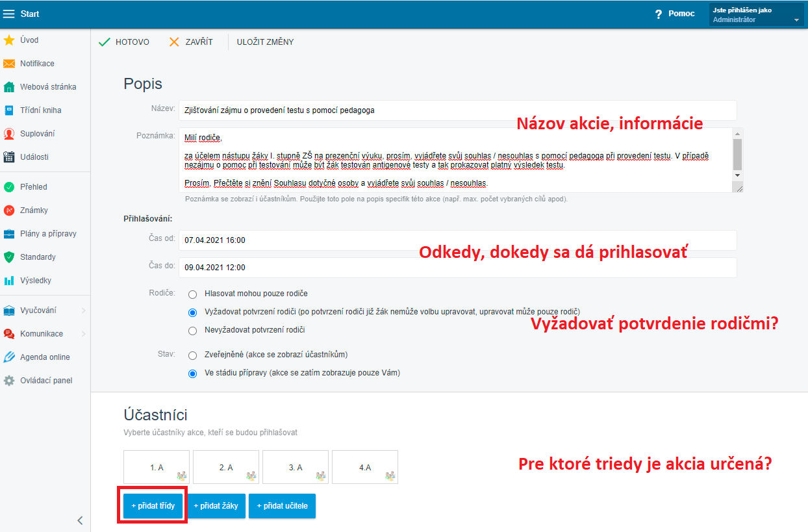Click the Úvod star icon
The image size is (808, 532).
[9, 40]
